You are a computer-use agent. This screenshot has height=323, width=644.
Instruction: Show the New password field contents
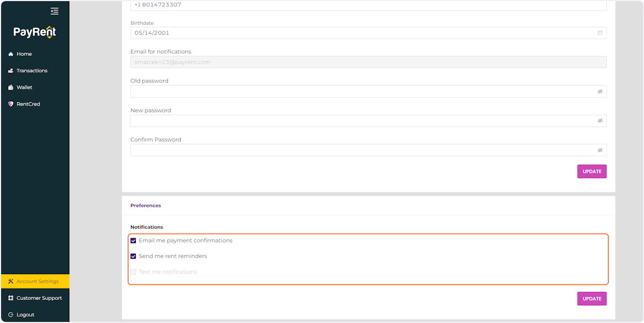(600, 120)
